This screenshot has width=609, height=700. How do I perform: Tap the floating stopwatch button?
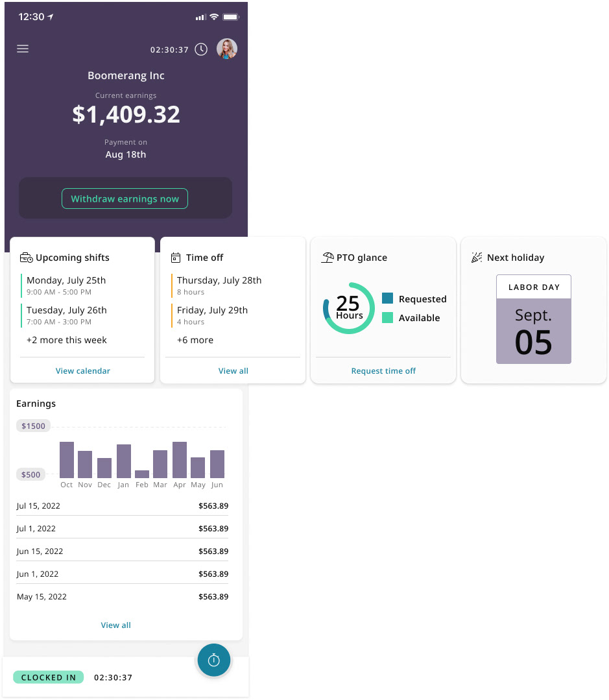(x=214, y=660)
